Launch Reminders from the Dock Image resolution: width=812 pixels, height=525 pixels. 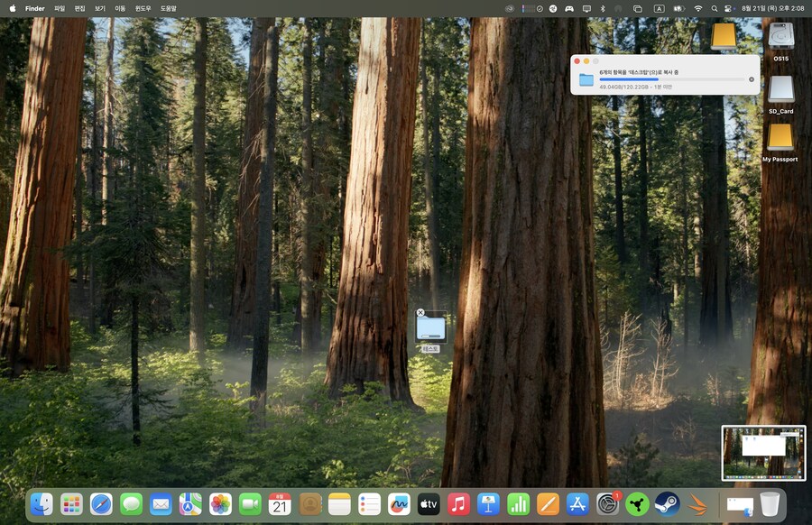tap(370, 503)
